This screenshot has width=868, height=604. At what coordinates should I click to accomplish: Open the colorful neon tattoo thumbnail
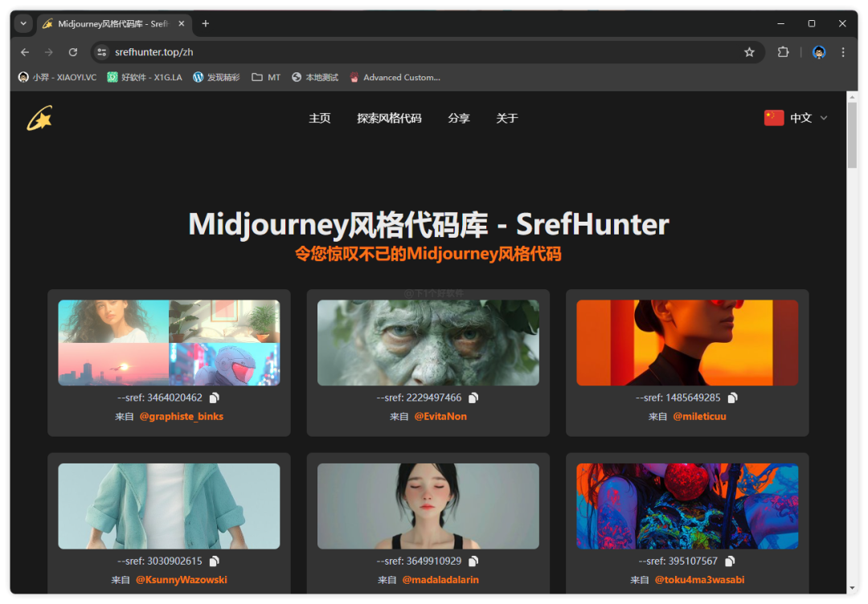point(687,506)
